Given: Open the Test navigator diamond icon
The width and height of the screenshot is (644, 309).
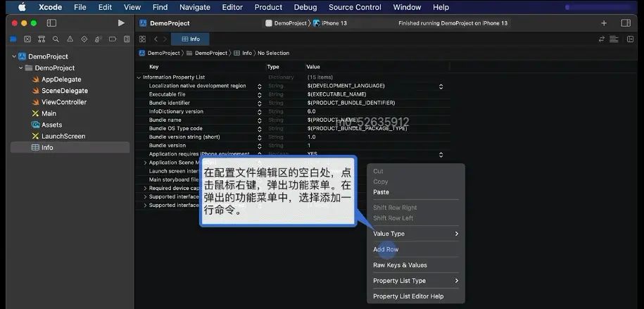Looking at the screenshot, I should tap(84, 39).
